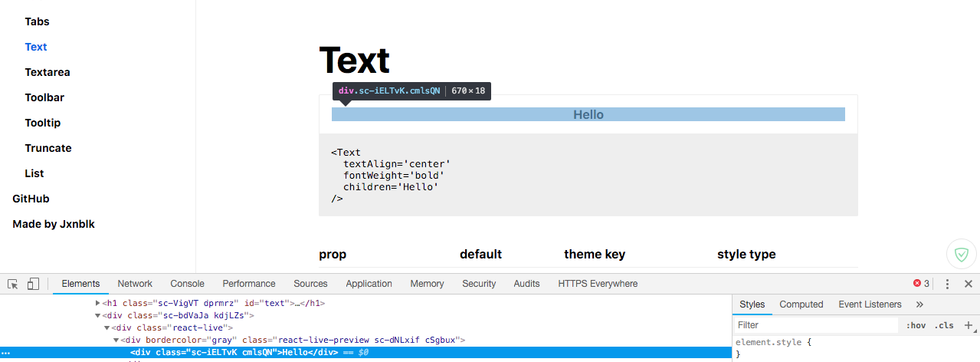Open the Network tab
The width and height of the screenshot is (980, 362).
(x=135, y=284)
